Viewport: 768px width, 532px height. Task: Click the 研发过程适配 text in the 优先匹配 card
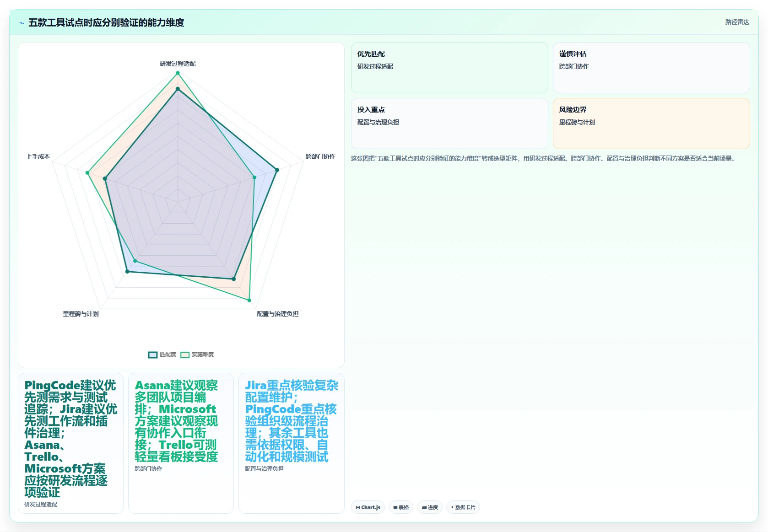[375, 66]
